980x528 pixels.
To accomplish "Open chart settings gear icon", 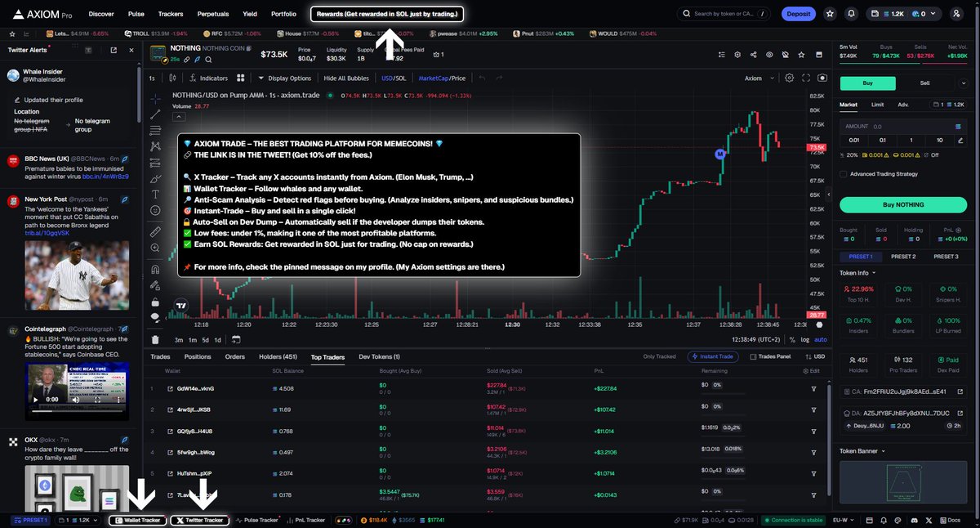I will 789,78.
